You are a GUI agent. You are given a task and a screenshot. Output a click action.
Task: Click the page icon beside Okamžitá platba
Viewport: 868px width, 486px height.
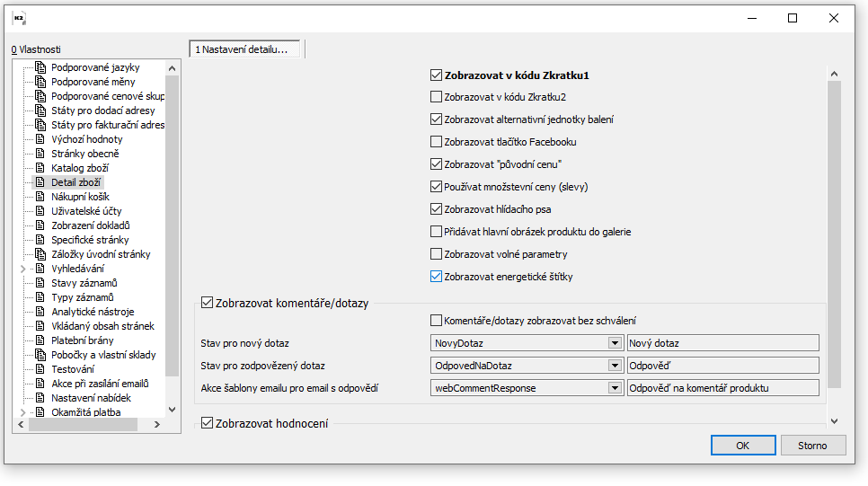pyautogui.click(x=40, y=412)
